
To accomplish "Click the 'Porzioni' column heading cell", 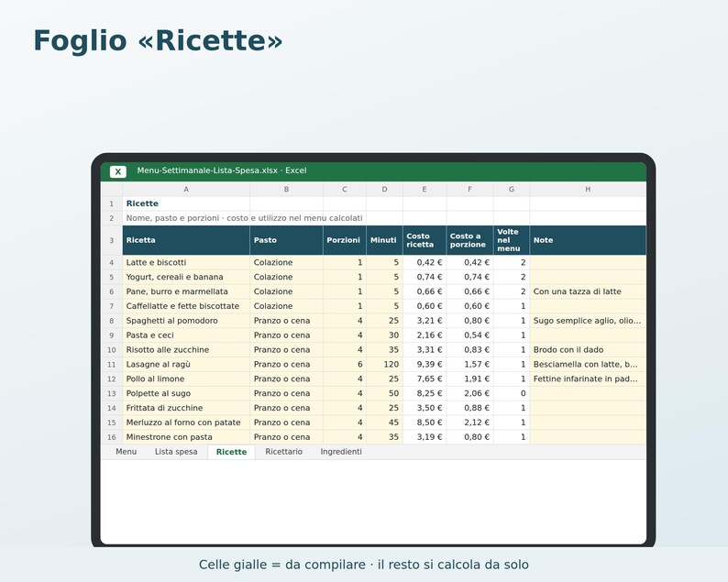I will coord(345,240).
